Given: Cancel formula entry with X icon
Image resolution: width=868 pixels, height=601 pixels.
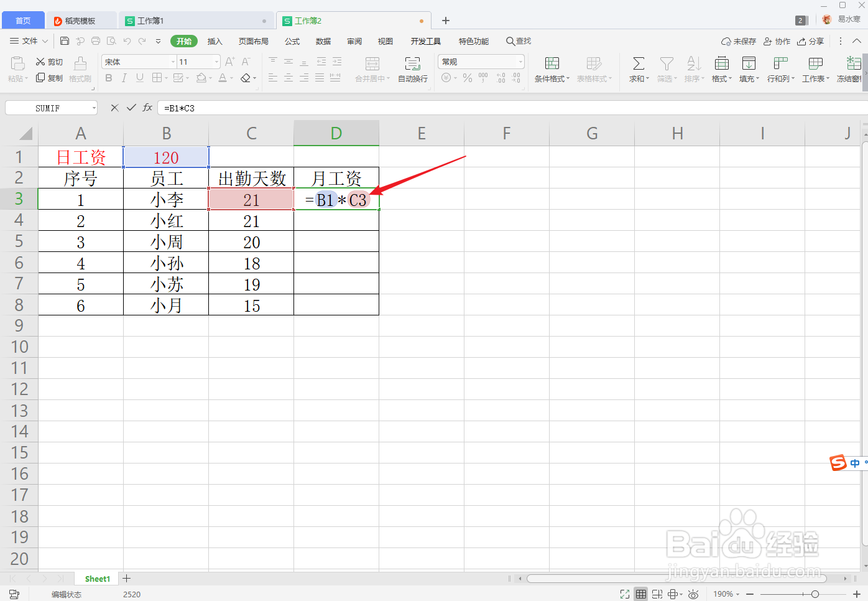Looking at the screenshot, I should pyautogui.click(x=114, y=108).
